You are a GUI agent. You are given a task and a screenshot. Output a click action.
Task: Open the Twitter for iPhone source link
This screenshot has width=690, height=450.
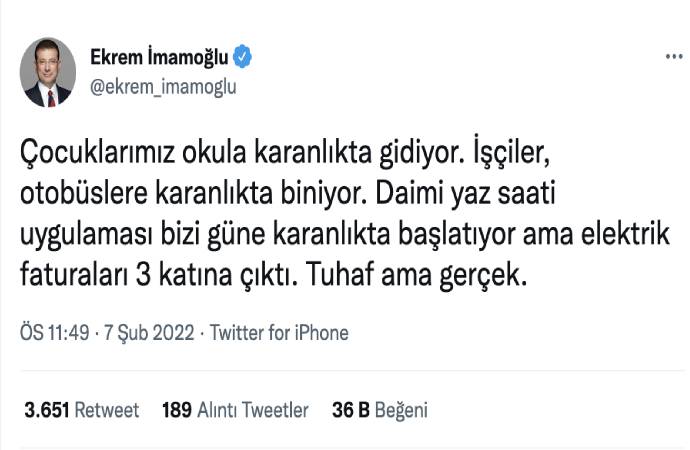pos(280,332)
